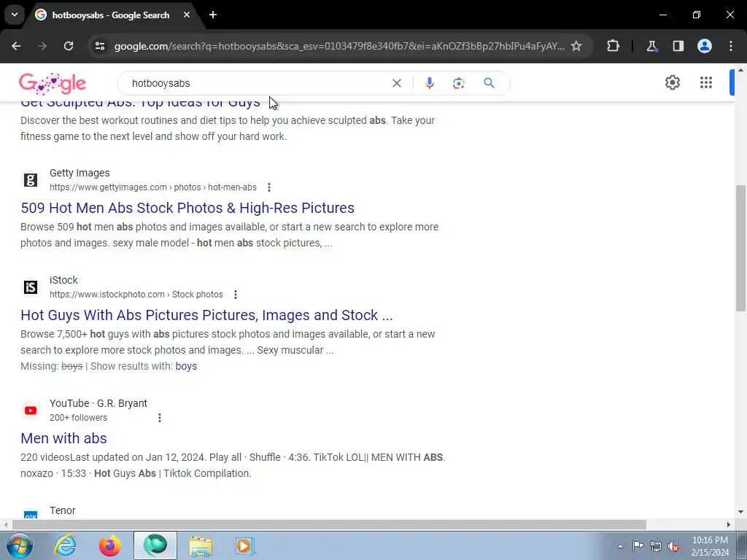This screenshot has height=560, width=747.
Task: Click the istockphoto.com URL breadcrumb
Action: click(x=136, y=295)
